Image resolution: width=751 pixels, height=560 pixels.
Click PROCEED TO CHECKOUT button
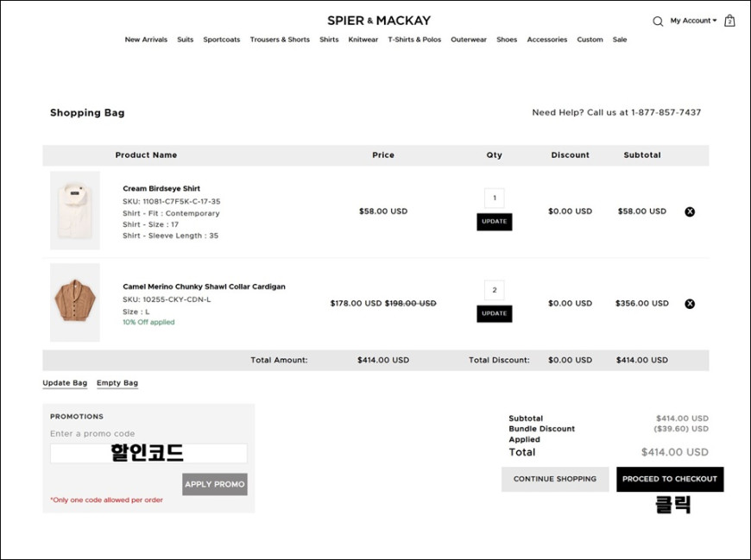point(670,479)
